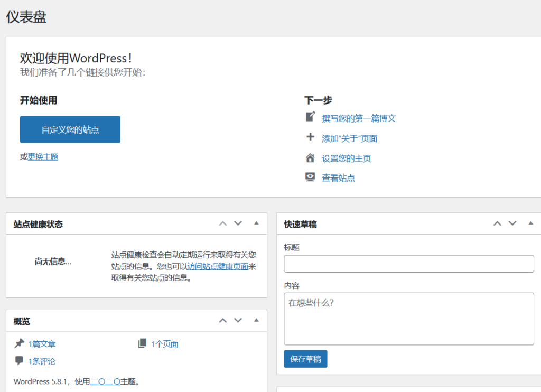Click the monitor icon beside 查看站点
The width and height of the screenshot is (541, 392).
click(310, 177)
